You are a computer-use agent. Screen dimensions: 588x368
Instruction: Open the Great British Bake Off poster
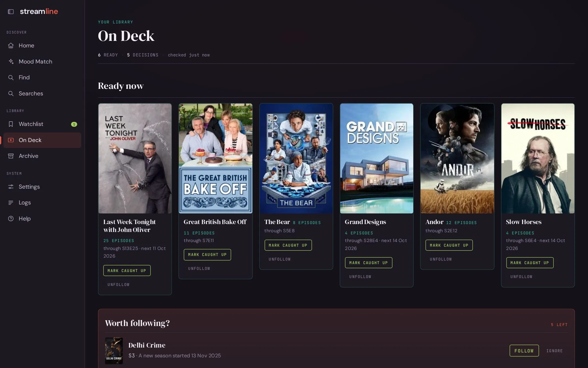click(216, 158)
